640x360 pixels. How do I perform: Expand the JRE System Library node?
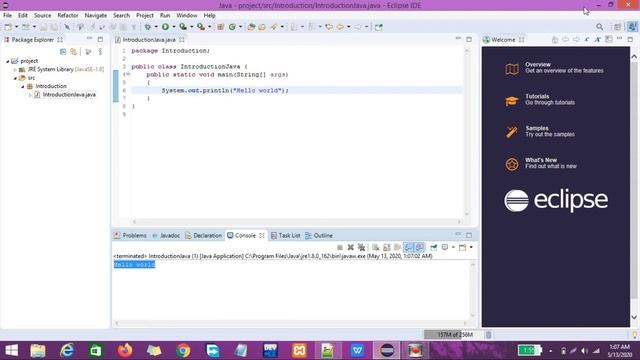click(15, 70)
